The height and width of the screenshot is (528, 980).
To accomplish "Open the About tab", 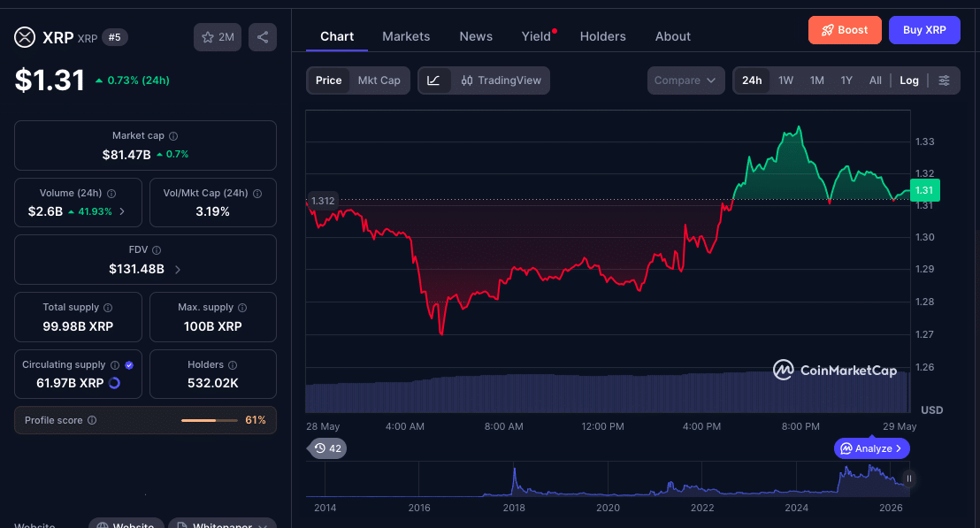I will [672, 37].
